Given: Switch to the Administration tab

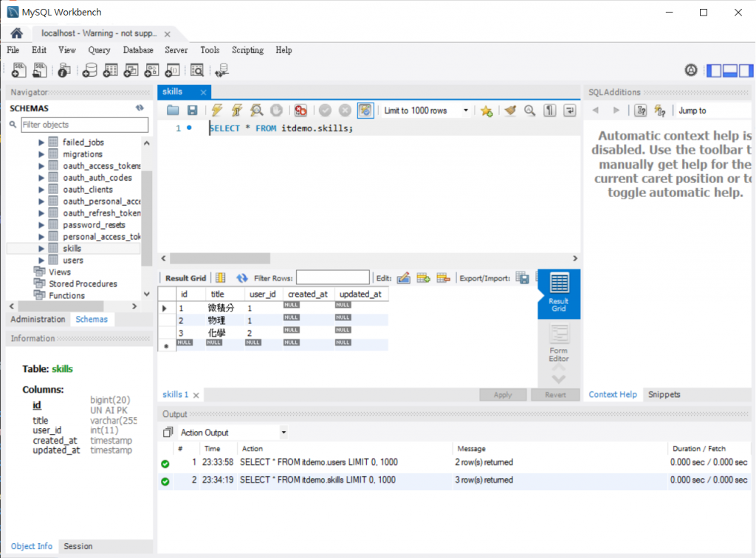Looking at the screenshot, I should 38,320.
